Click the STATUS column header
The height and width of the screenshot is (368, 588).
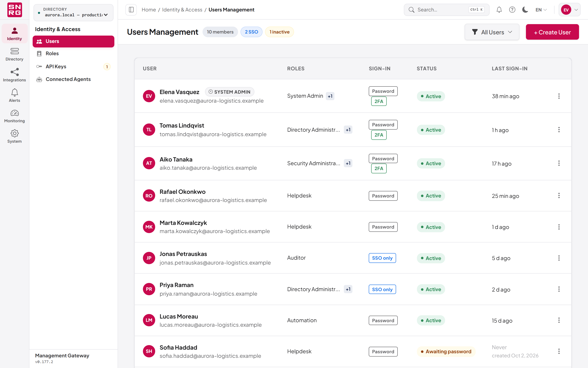[427, 69]
